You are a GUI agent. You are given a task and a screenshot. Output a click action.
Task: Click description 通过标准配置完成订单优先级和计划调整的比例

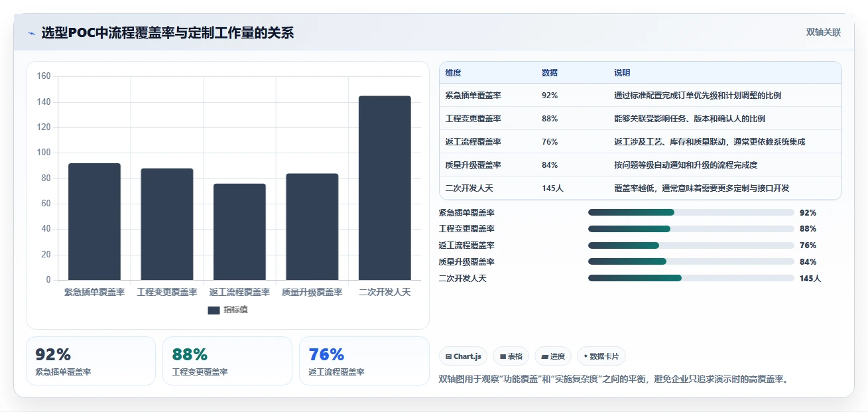(698, 96)
